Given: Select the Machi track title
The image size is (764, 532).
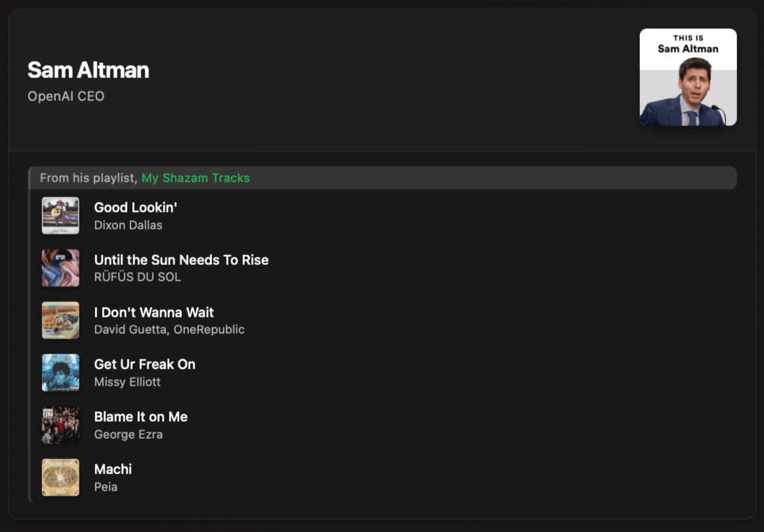Looking at the screenshot, I should [113, 469].
